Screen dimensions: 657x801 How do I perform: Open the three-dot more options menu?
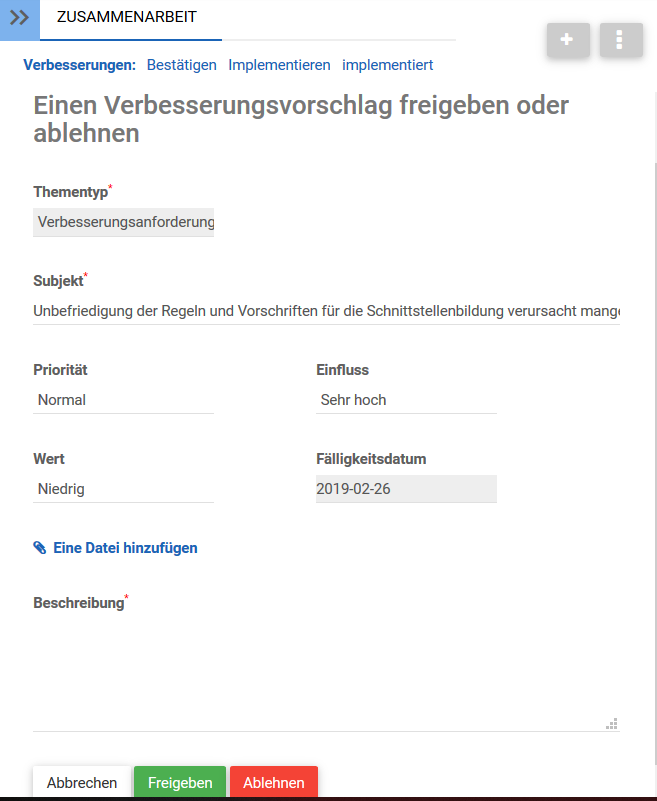[621, 40]
